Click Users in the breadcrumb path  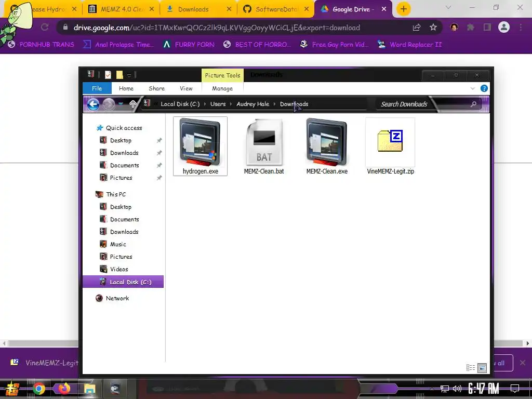[218, 104]
